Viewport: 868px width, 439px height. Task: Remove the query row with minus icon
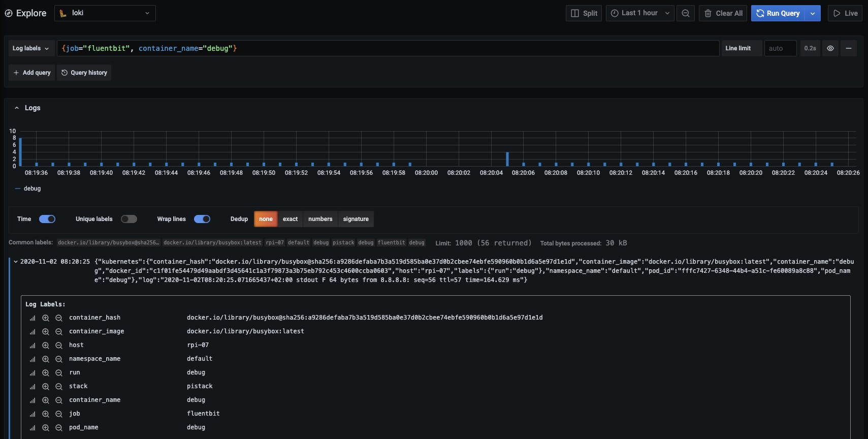(849, 48)
